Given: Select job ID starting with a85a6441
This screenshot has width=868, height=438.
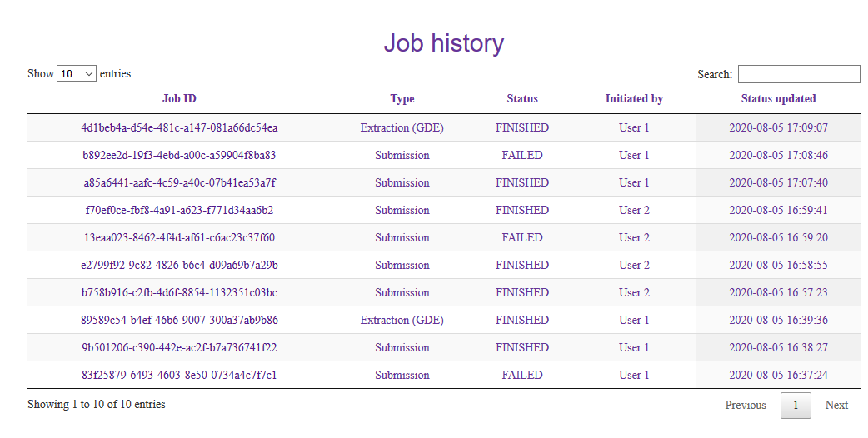Looking at the screenshot, I should point(179,182).
